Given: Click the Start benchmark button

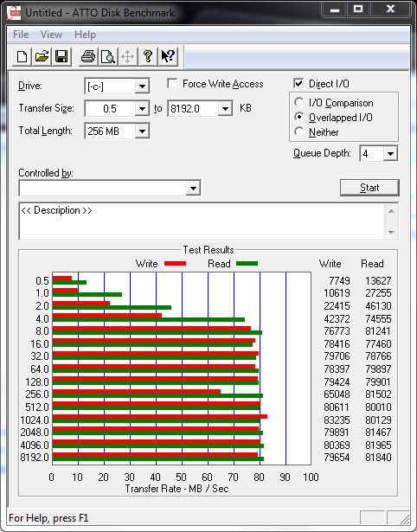Looking at the screenshot, I should [x=369, y=188].
